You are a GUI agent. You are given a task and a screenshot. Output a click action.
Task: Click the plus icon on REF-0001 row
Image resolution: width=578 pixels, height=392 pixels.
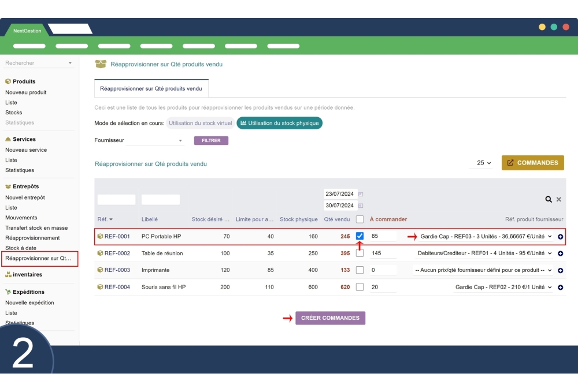coord(560,237)
